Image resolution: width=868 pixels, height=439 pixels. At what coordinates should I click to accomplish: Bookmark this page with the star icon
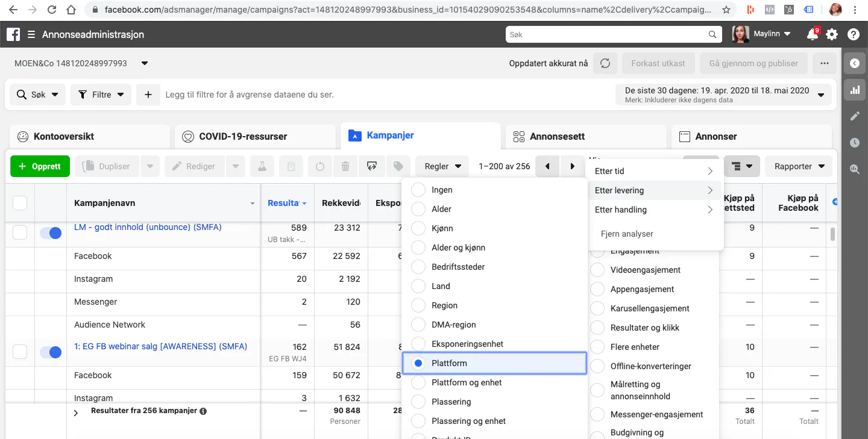pyautogui.click(x=726, y=10)
